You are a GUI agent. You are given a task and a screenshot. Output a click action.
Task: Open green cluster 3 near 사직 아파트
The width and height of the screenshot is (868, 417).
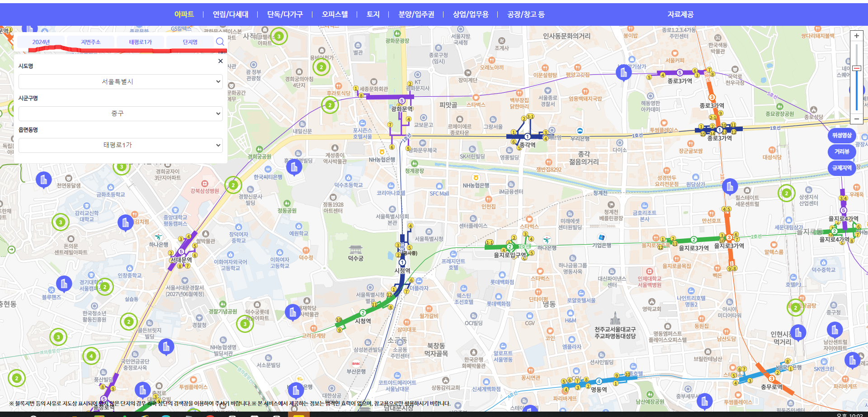click(x=279, y=36)
